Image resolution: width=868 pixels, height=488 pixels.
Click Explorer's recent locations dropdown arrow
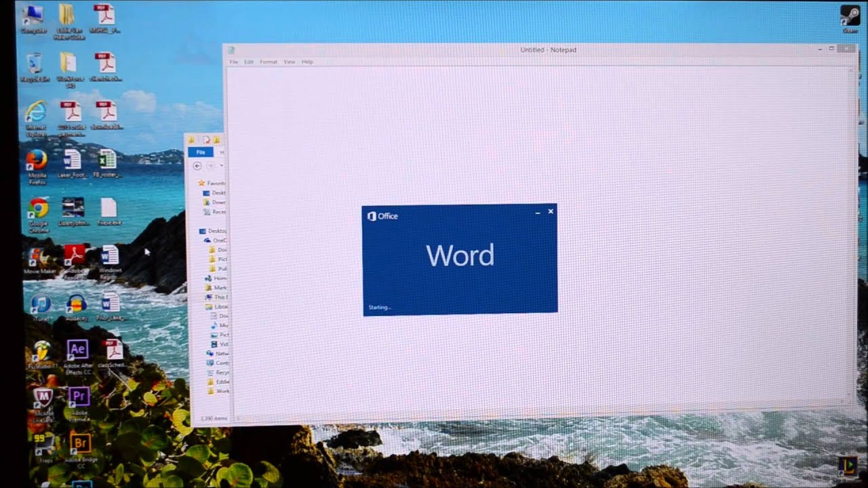click(x=222, y=165)
